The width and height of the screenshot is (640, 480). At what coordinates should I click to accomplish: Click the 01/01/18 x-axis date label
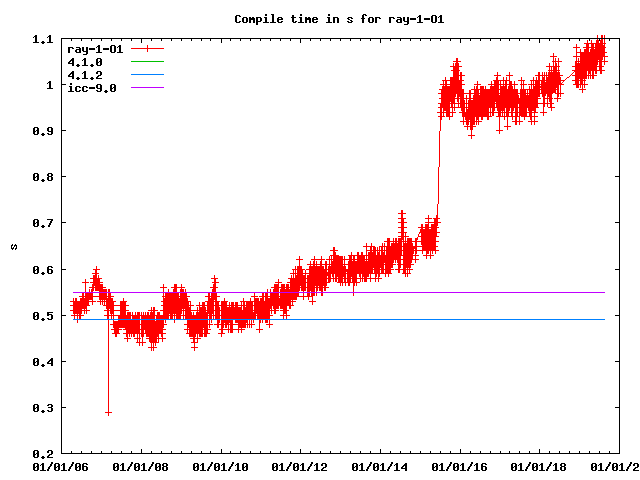click(x=540, y=466)
